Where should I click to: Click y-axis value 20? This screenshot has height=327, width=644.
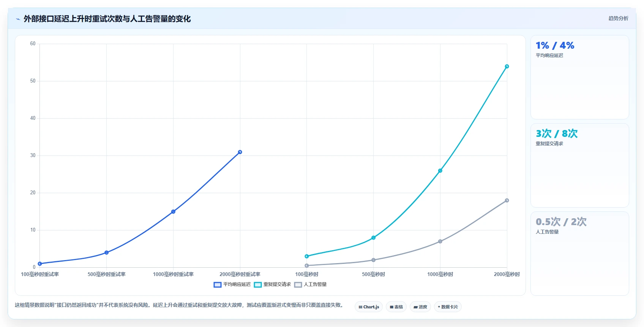tap(33, 193)
